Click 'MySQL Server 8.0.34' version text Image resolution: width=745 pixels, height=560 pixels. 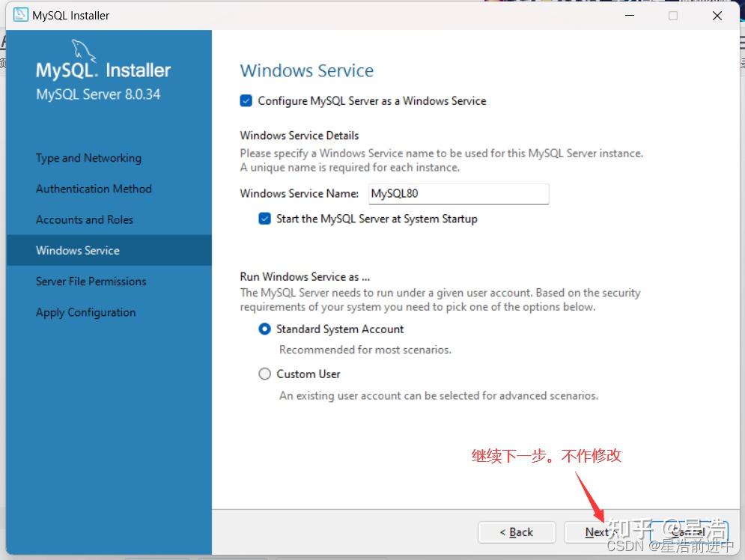pyautogui.click(x=98, y=94)
